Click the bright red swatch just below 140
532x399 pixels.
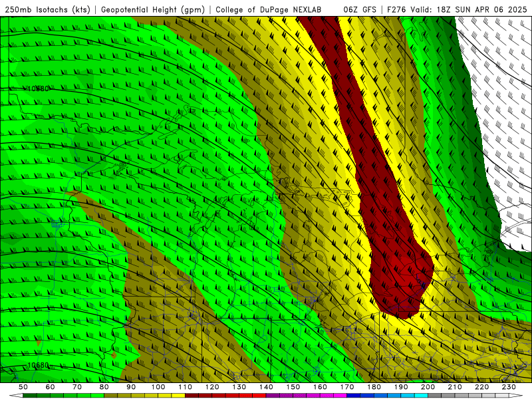click(259, 395)
